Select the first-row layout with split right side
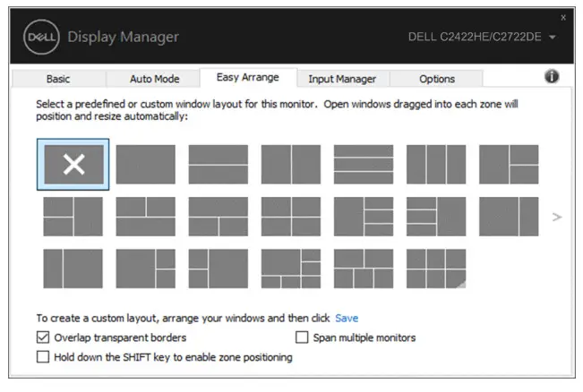This screenshot has height=392, width=583. click(509, 164)
